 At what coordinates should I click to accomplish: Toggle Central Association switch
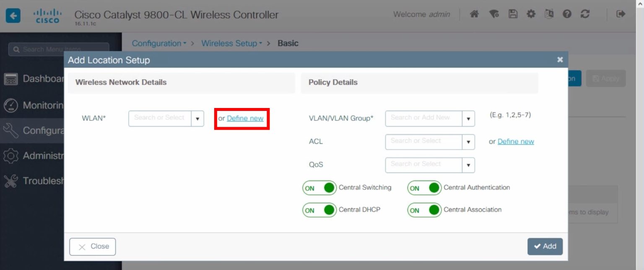[x=424, y=210]
